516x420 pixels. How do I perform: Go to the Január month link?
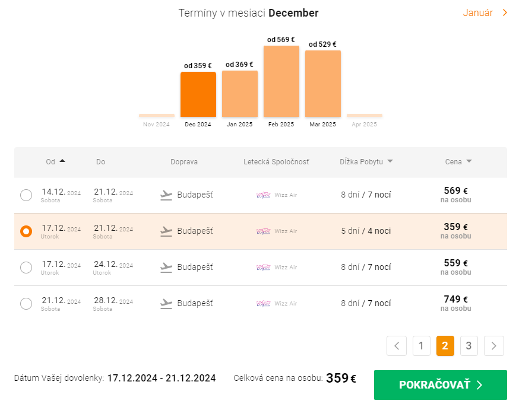[x=485, y=13]
